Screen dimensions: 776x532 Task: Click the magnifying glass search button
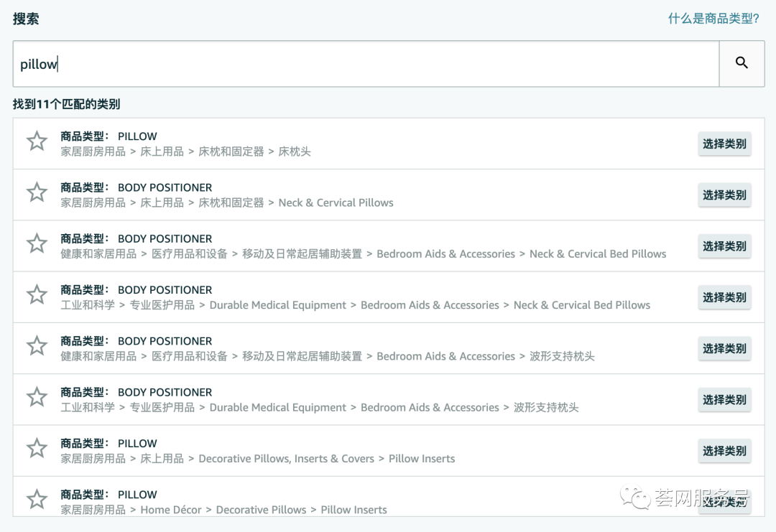742,63
